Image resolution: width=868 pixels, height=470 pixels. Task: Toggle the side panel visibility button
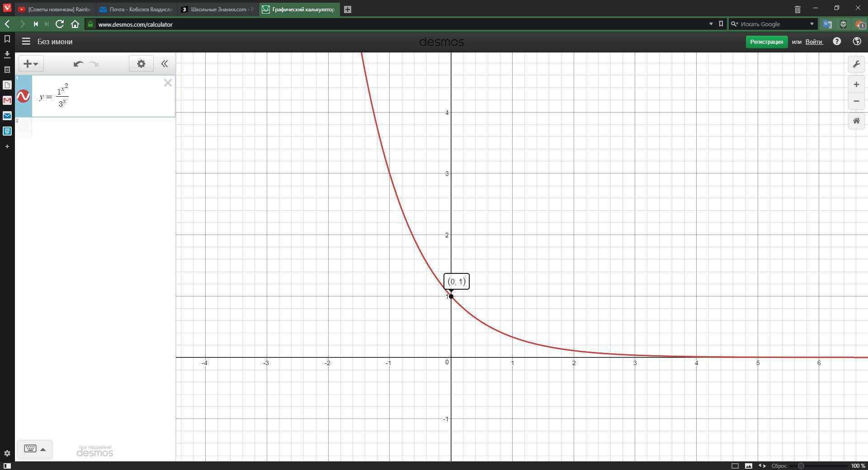(x=7, y=466)
